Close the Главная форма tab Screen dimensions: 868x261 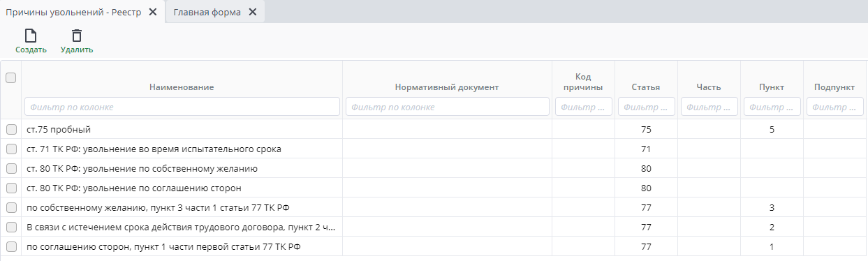[253, 12]
